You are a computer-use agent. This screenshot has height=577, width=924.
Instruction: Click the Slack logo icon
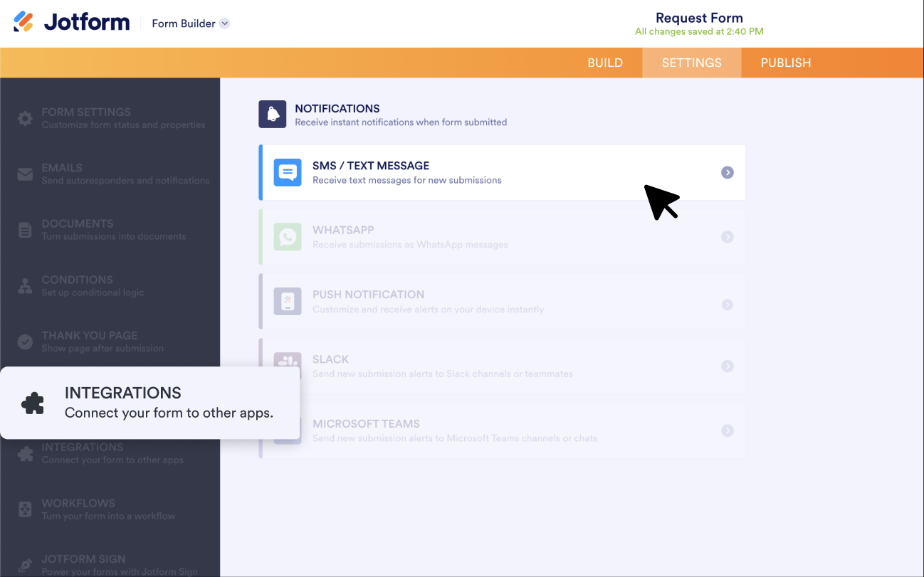tap(288, 361)
